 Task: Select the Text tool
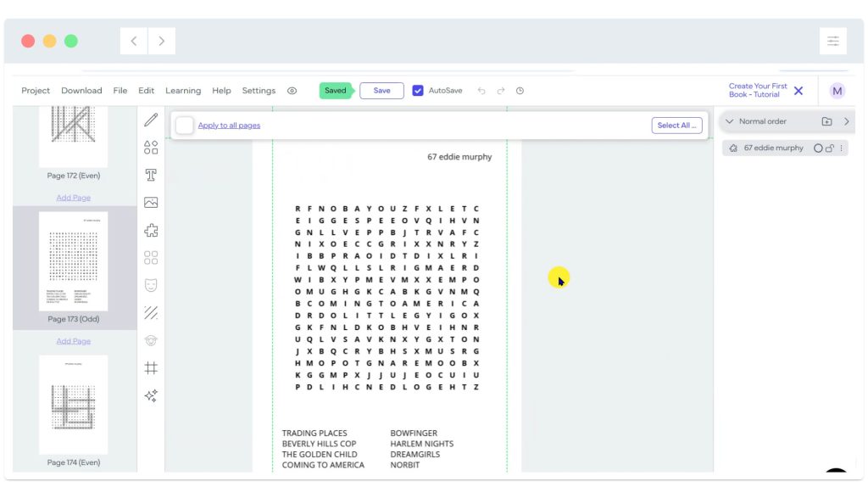pos(151,175)
